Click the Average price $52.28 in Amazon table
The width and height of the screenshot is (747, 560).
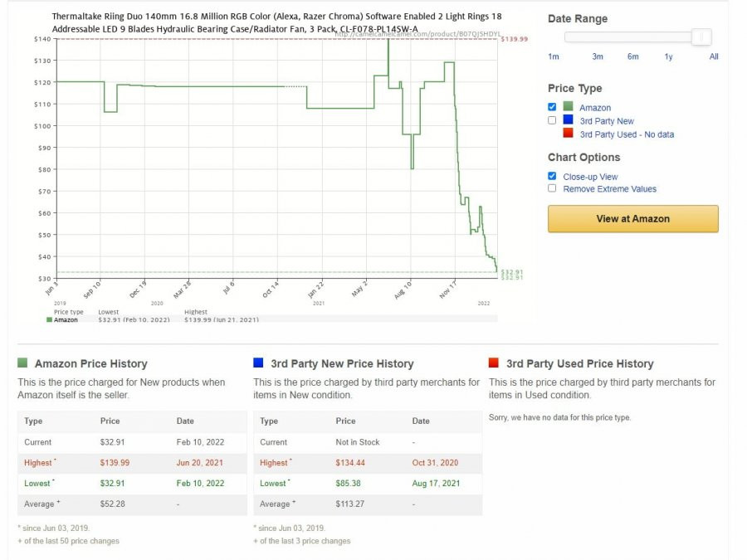pyautogui.click(x=112, y=504)
